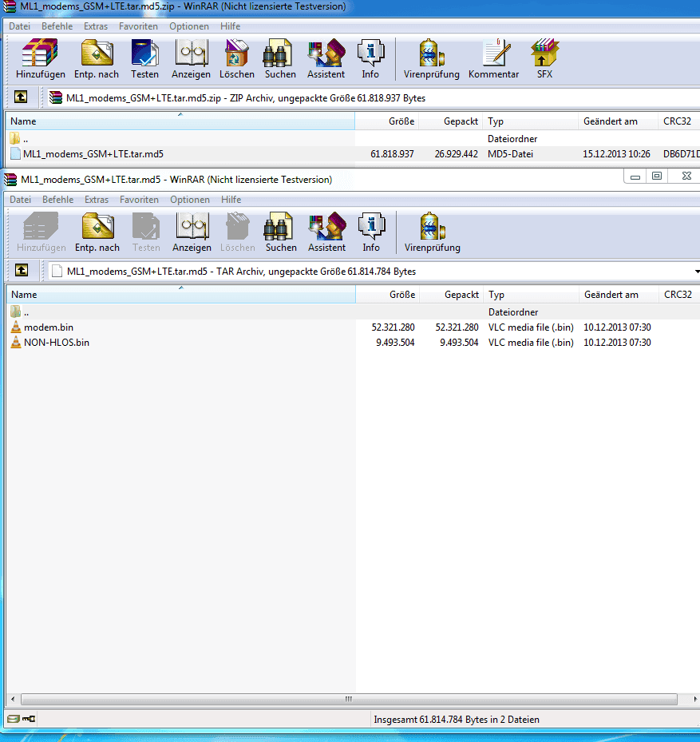Open the address bar dropdown in TAR window

697,271
